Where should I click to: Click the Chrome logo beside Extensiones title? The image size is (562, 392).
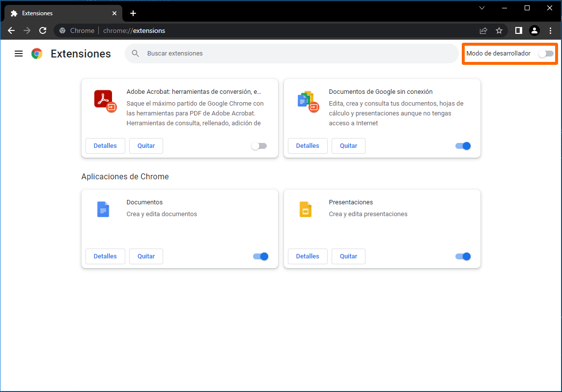[37, 54]
